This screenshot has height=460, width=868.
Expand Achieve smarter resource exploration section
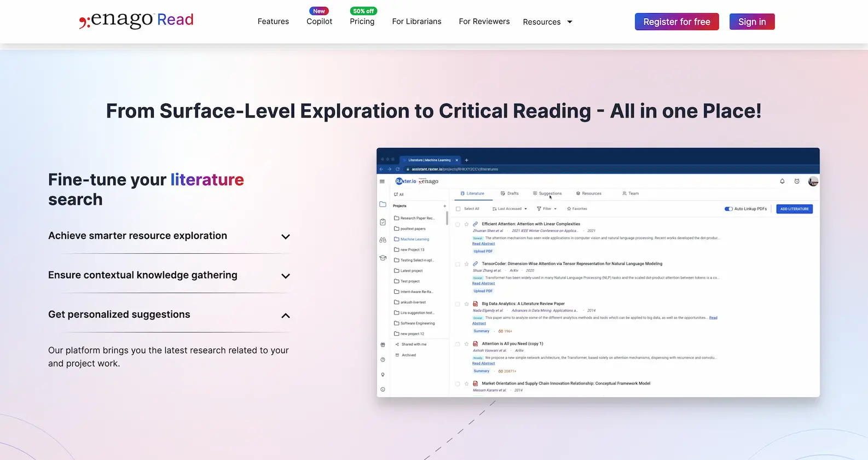169,236
